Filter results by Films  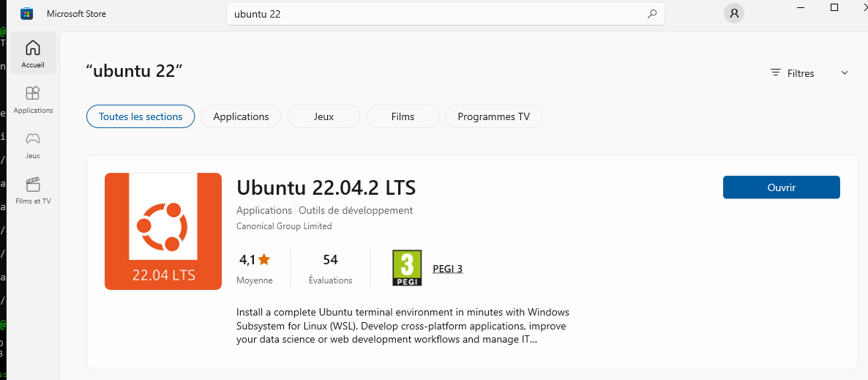click(x=403, y=116)
